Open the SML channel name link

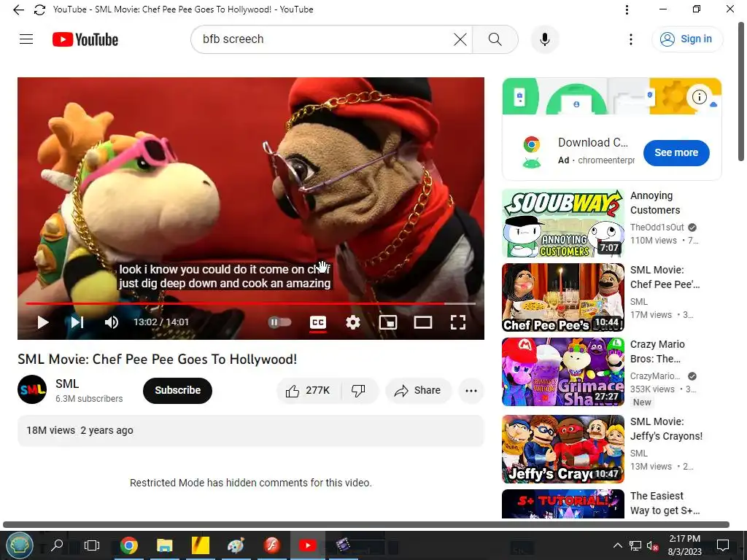coord(66,384)
